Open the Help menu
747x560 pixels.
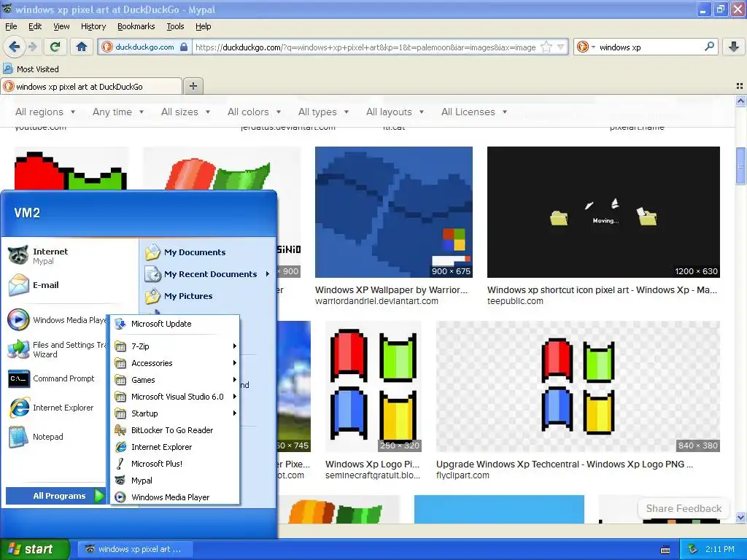[203, 26]
